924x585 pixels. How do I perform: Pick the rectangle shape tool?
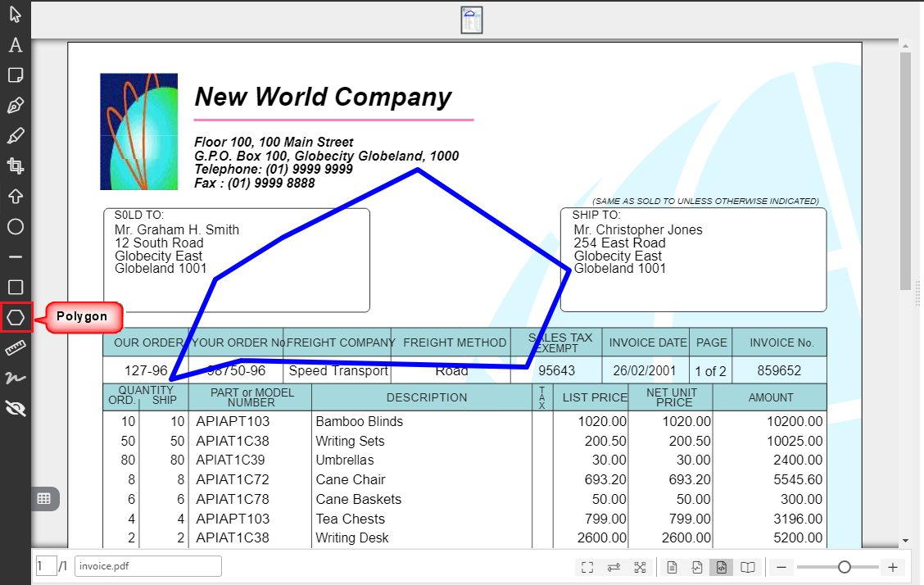point(16,287)
